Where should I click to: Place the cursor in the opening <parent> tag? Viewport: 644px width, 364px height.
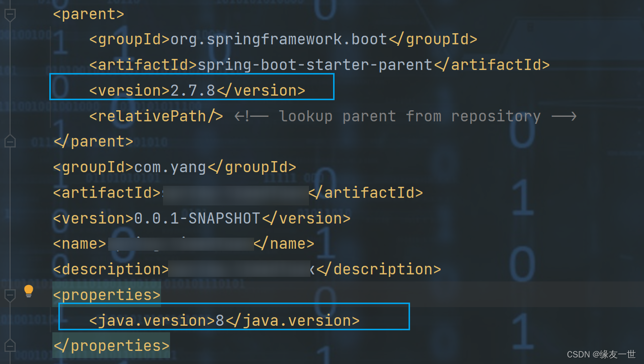(x=89, y=14)
